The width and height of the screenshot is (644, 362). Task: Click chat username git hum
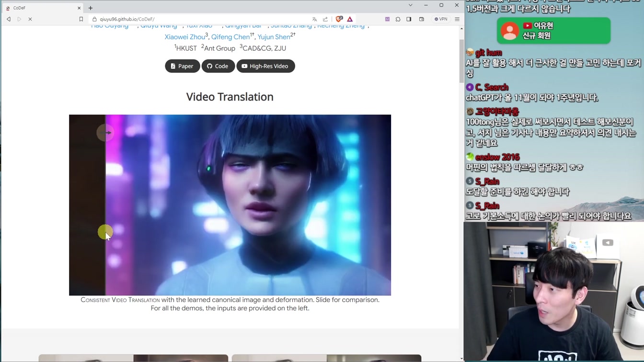click(x=488, y=53)
